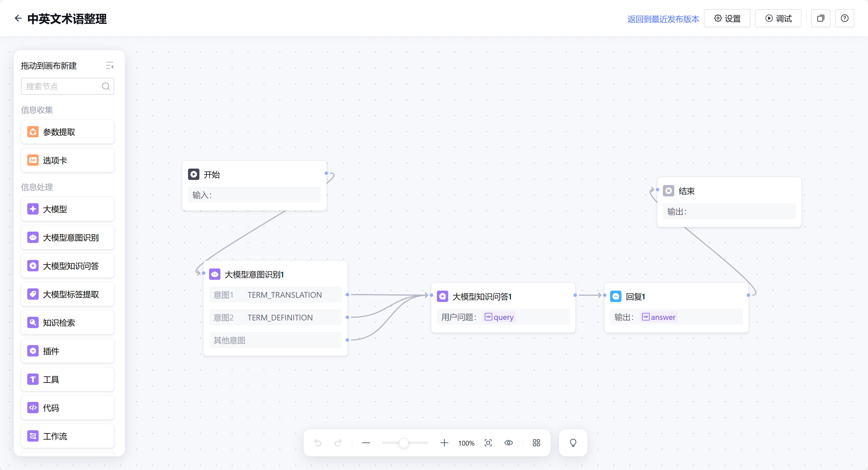Click the 意图2 TERM_DEFINITION row

pyautogui.click(x=275, y=318)
